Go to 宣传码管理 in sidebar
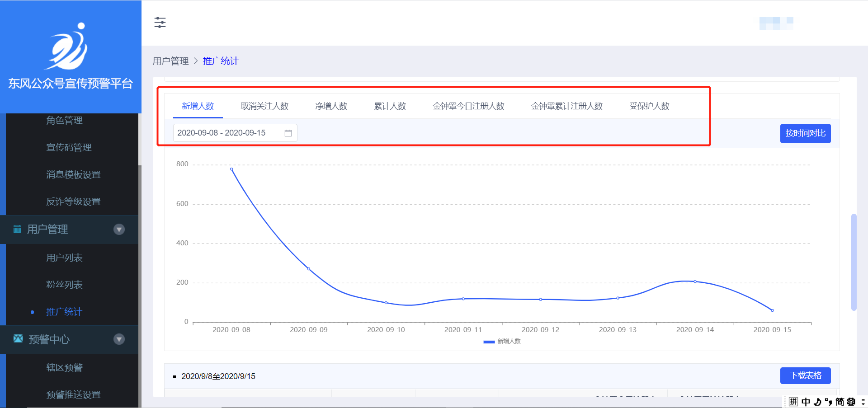 tap(69, 147)
